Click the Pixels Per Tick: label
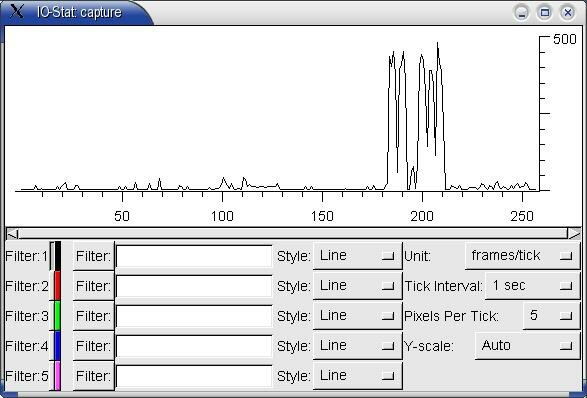 coord(451,316)
